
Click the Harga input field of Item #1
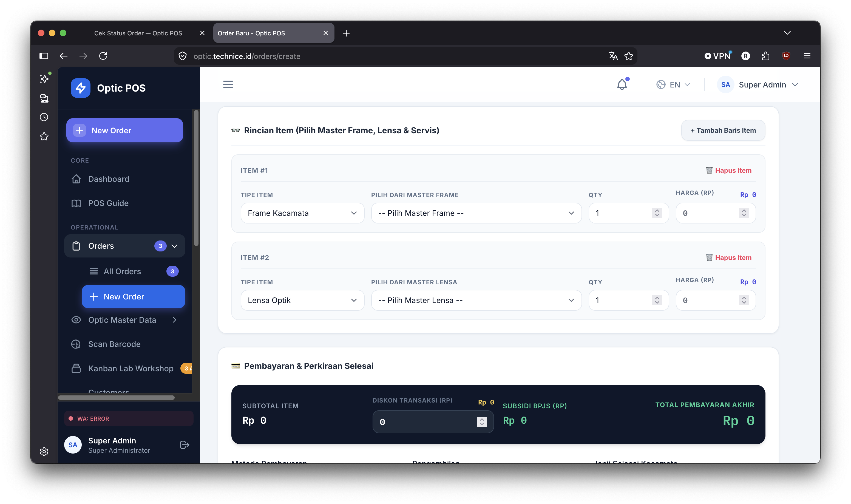716,213
